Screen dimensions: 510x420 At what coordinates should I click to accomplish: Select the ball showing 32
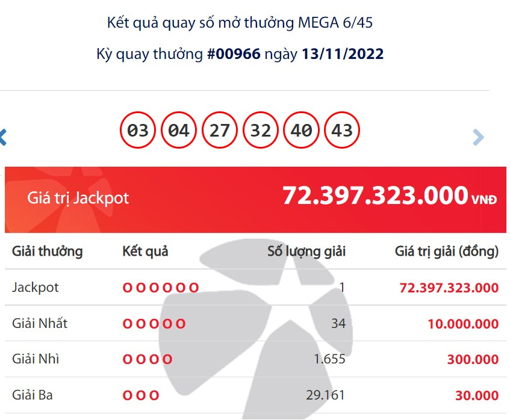[261, 130]
